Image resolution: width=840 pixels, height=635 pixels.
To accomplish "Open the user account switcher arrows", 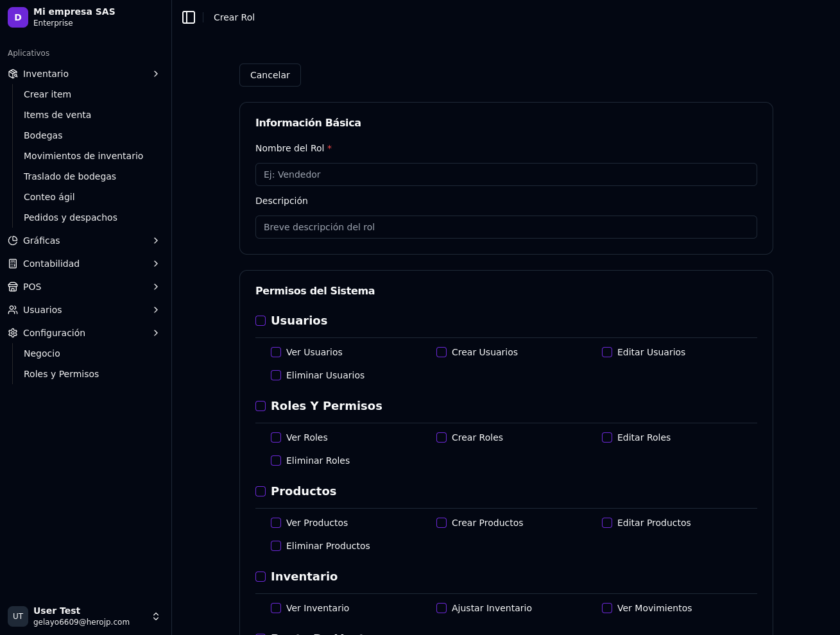I will 156,616.
